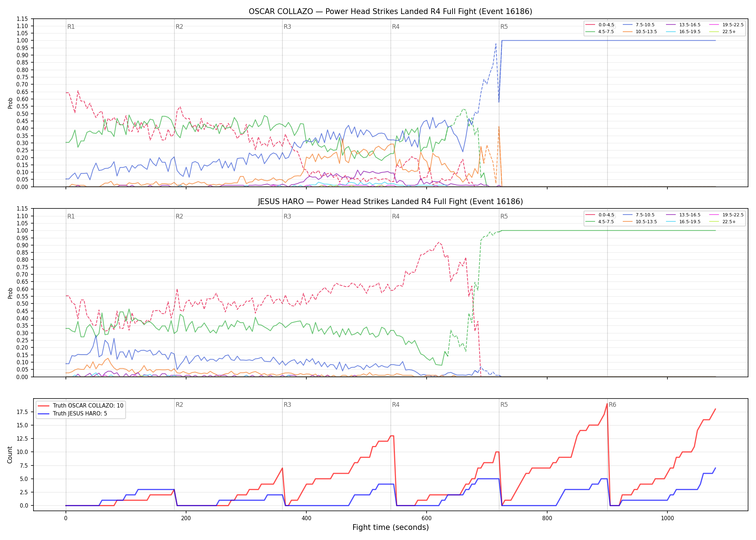Click x-axis tick label '200'
This screenshot has height=540, width=756.
pos(186,518)
